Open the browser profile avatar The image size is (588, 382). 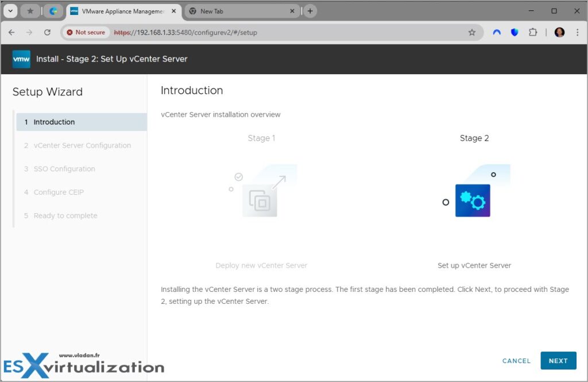tap(559, 32)
